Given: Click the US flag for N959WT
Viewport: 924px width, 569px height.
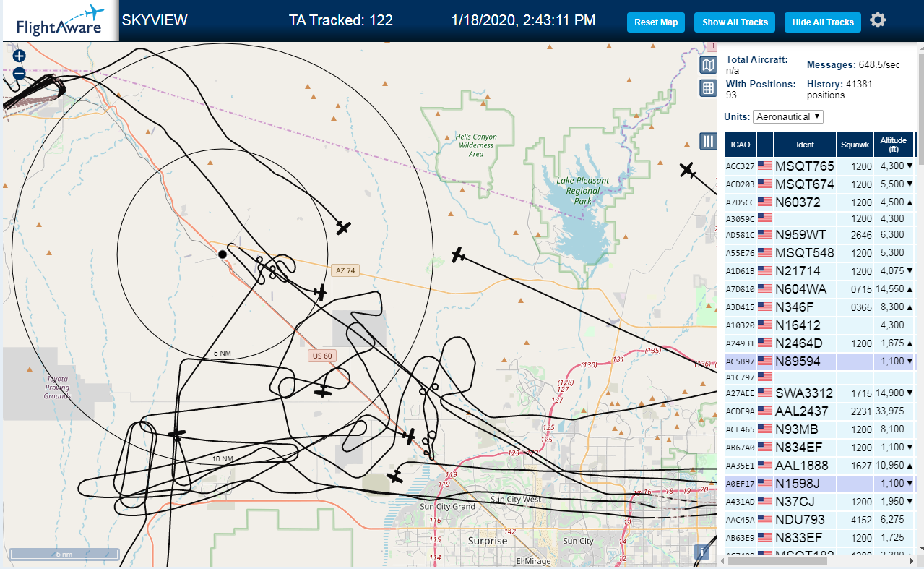Looking at the screenshot, I should click(765, 235).
